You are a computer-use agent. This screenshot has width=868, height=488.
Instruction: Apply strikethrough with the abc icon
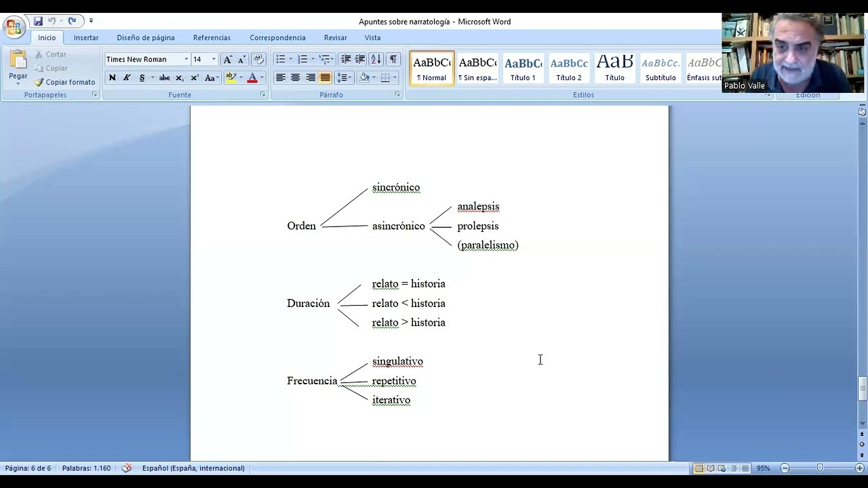point(164,78)
